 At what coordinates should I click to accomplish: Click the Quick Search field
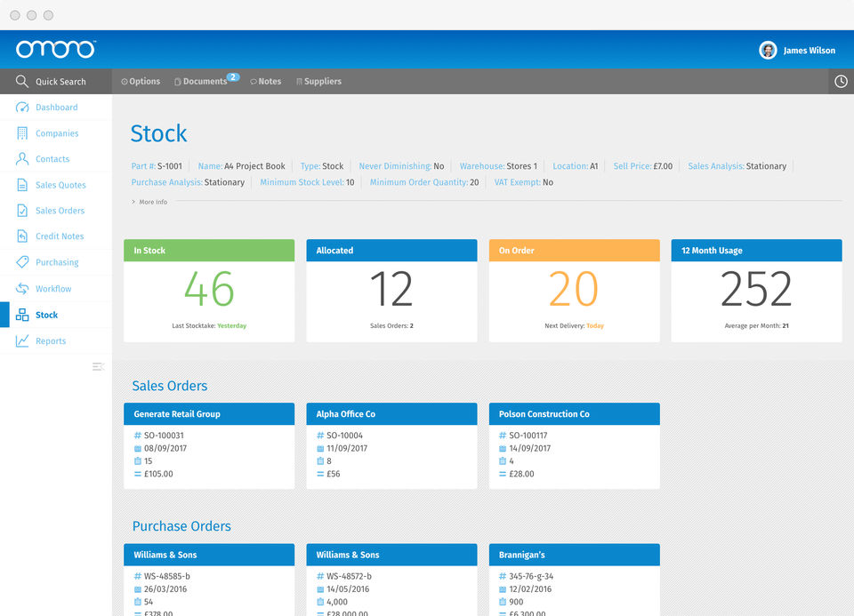(56, 81)
